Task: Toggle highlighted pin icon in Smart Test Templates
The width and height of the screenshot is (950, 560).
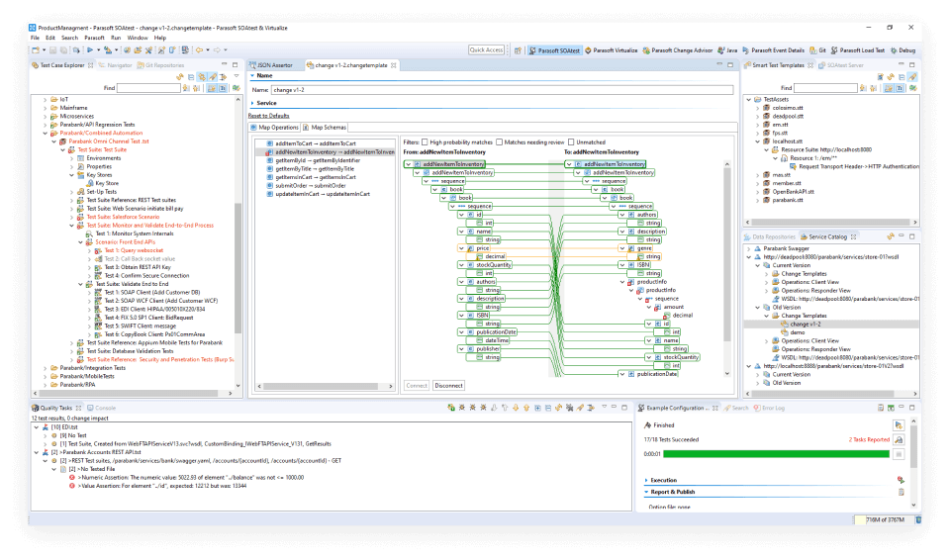Action: point(912,77)
